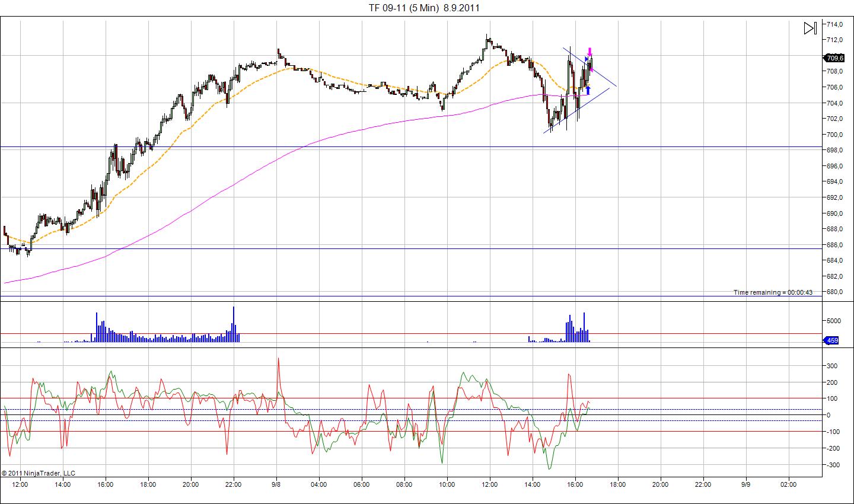Click the 686,0 price axis label
The width and height of the screenshot is (854, 504).
point(834,245)
